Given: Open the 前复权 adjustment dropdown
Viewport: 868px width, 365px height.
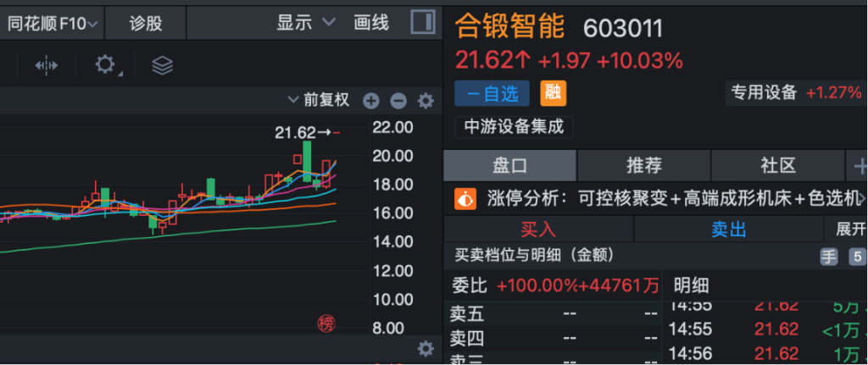Looking at the screenshot, I should point(319,101).
